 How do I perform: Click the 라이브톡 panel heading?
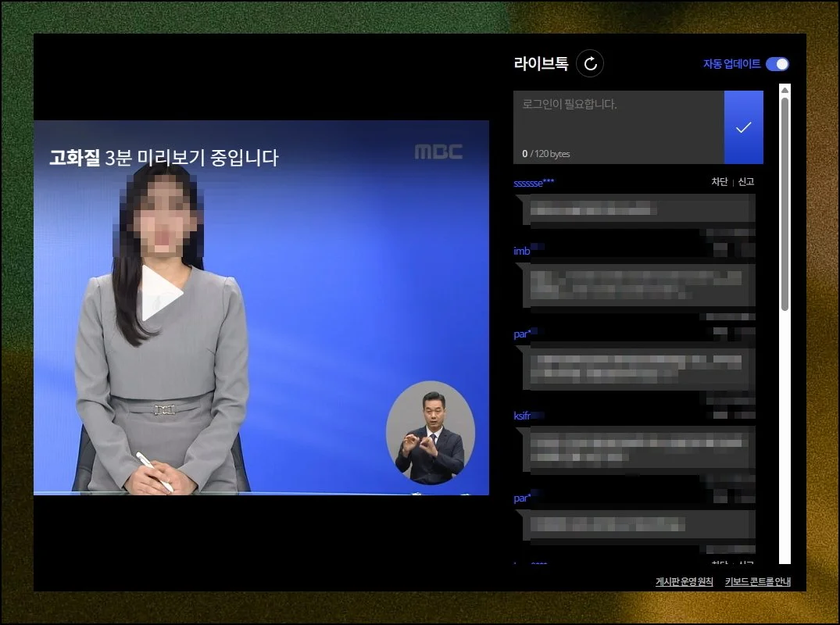pyautogui.click(x=541, y=64)
